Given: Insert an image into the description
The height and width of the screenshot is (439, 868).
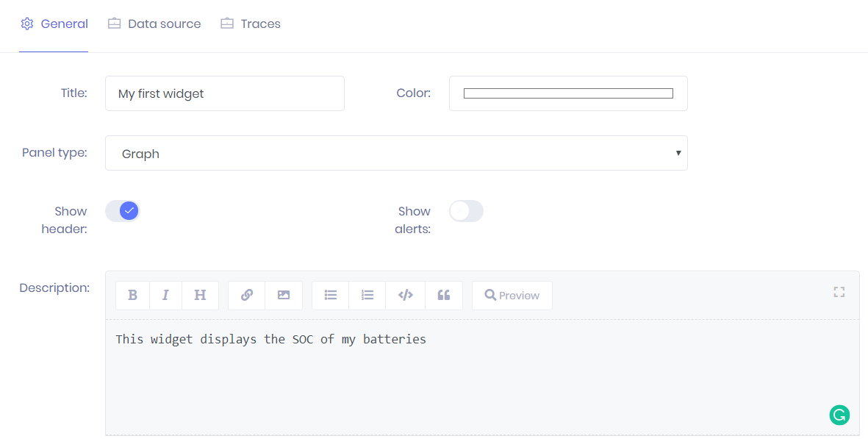Looking at the screenshot, I should pos(284,295).
